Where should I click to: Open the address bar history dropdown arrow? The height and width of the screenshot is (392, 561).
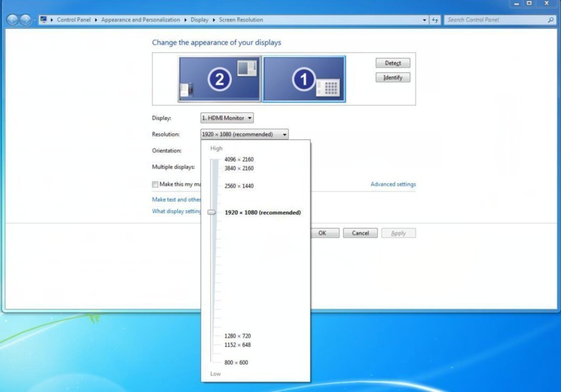(424, 20)
